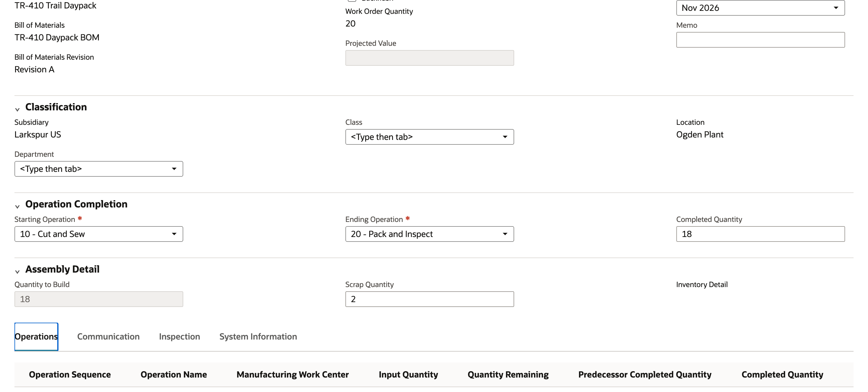Screen dimensions: 868x392
Task: Open the Ending Operation dropdown
Action: click(429, 234)
